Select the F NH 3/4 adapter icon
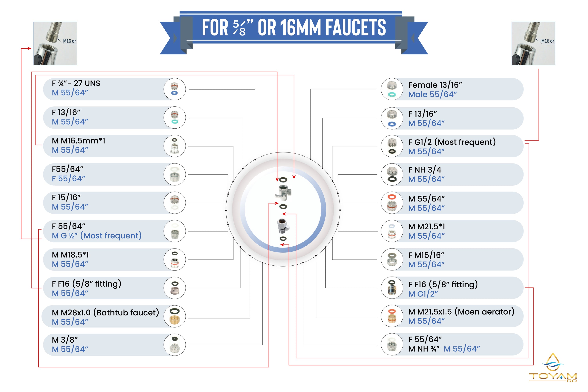 click(392, 174)
